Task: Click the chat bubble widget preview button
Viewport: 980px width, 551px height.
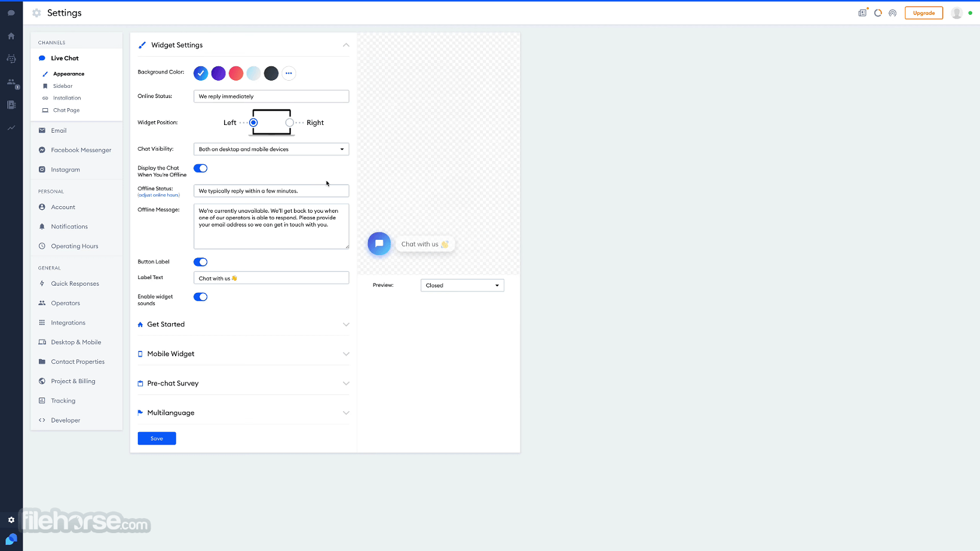Action: click(379, 244)
